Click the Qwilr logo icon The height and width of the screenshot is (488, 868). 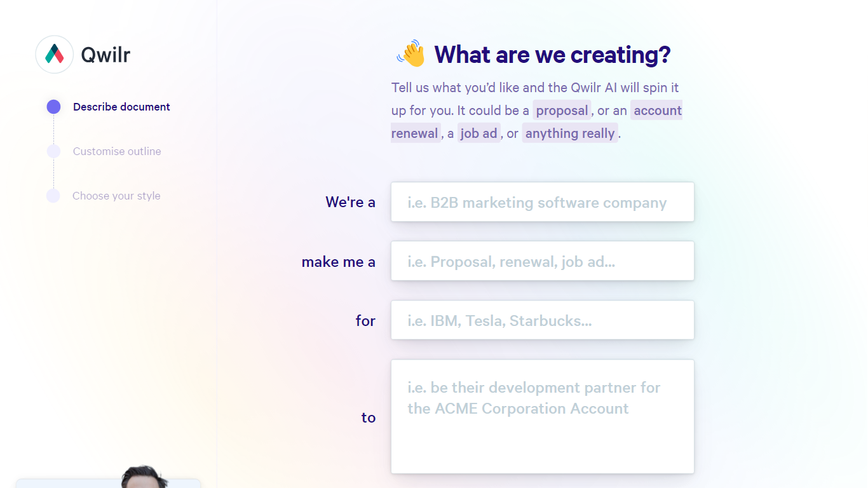click(x=55, y=55)
